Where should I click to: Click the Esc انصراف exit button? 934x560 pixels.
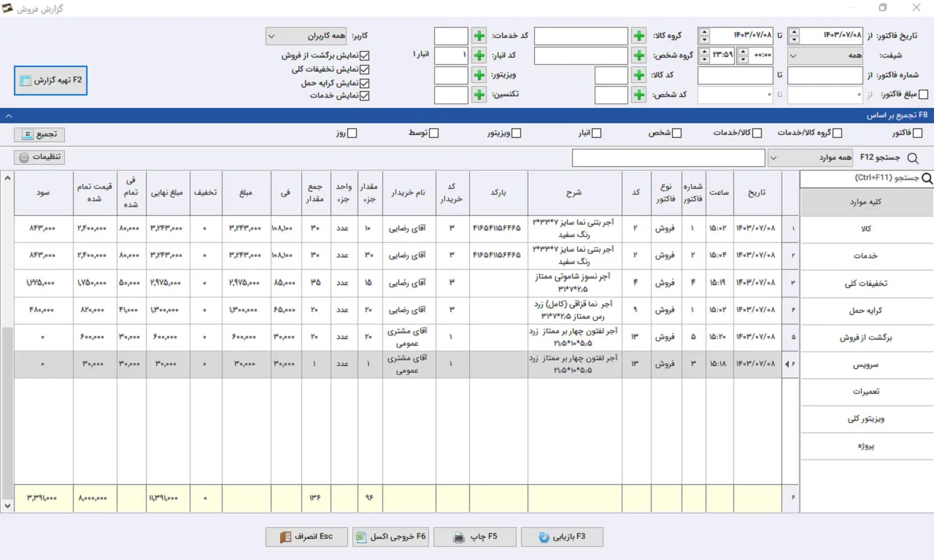tap(306, 537)
